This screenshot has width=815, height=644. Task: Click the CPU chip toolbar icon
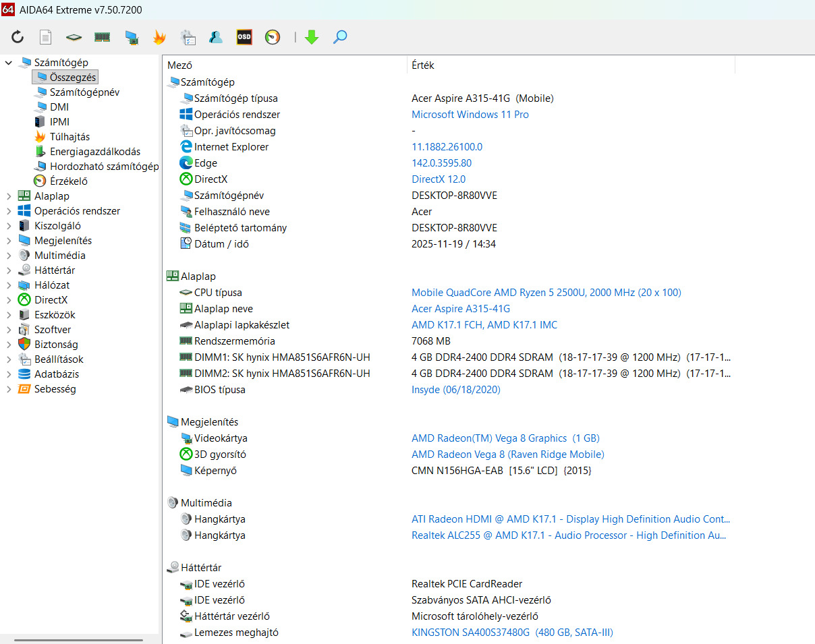click(x=74, y=37)
